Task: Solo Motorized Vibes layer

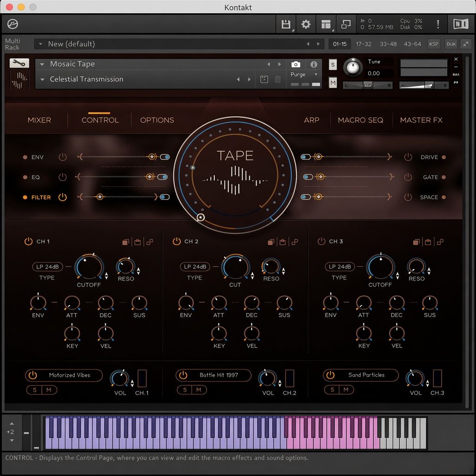Action: click(x=34, y=390)
